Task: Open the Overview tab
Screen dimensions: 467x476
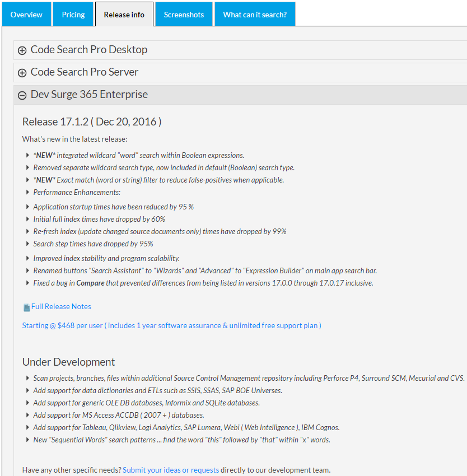Action: (x=26, y=14)
